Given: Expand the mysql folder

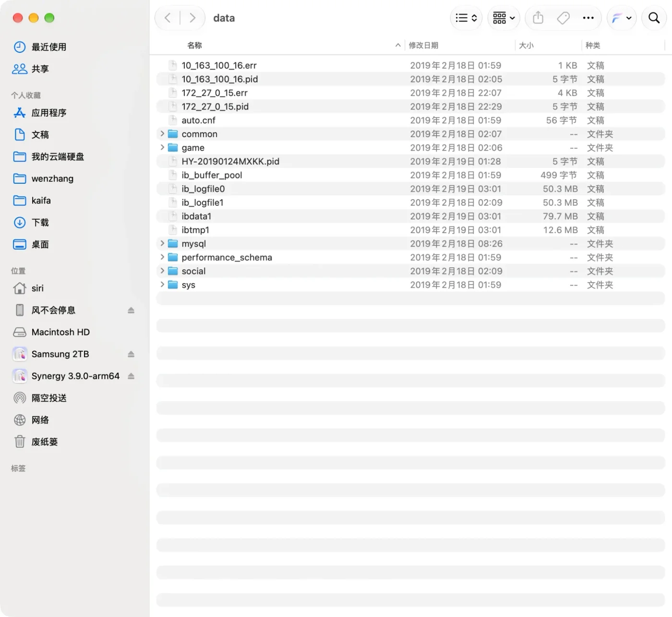Looking at the screenshot, I should click(x=162, y=244).
